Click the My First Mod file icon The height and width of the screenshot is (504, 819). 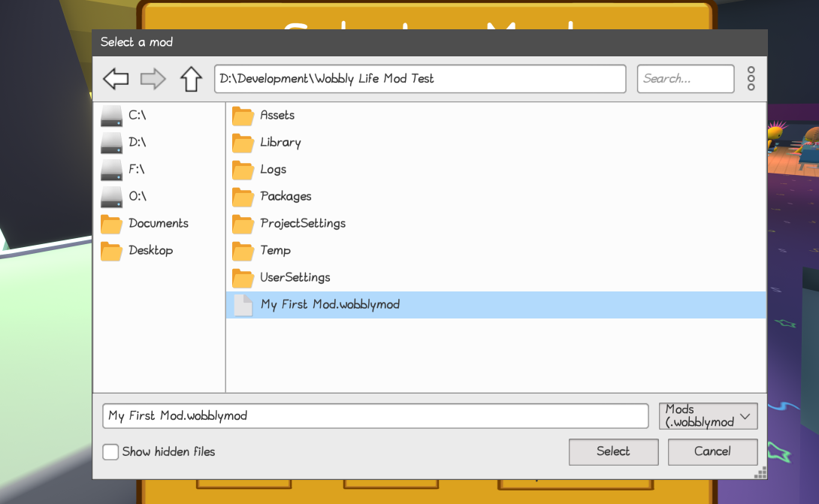point(243,305)
